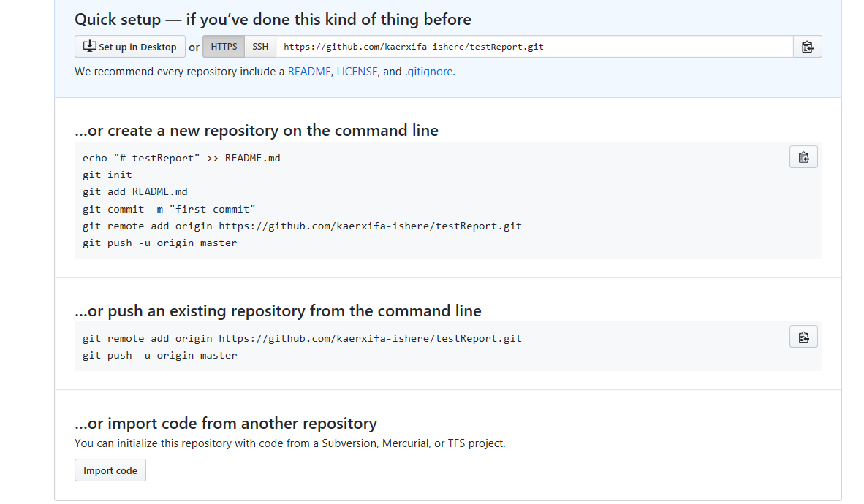Click the Quick setup heading
The image size is (864, 504).
273,20
